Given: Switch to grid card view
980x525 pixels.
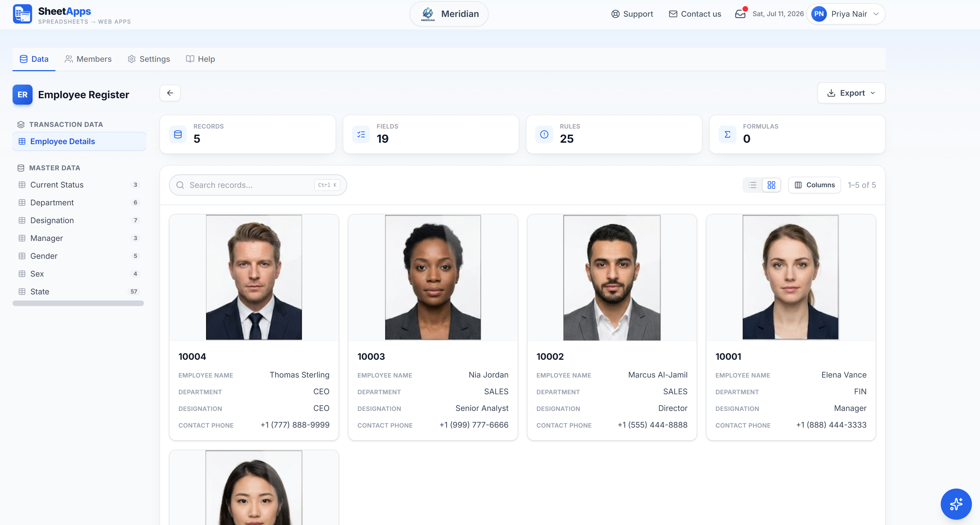Looking at the screenshot, I should 771,185.
